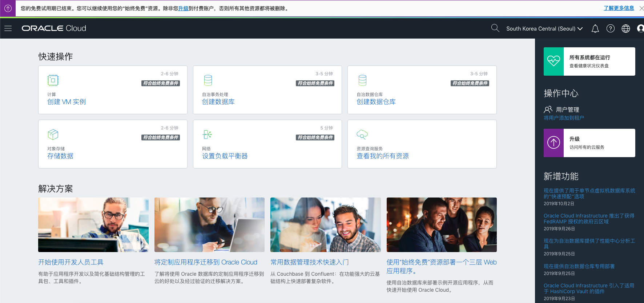644x303 pixels.
Task: Click 查看我的所有资源 link
Action: coord(382,156)
